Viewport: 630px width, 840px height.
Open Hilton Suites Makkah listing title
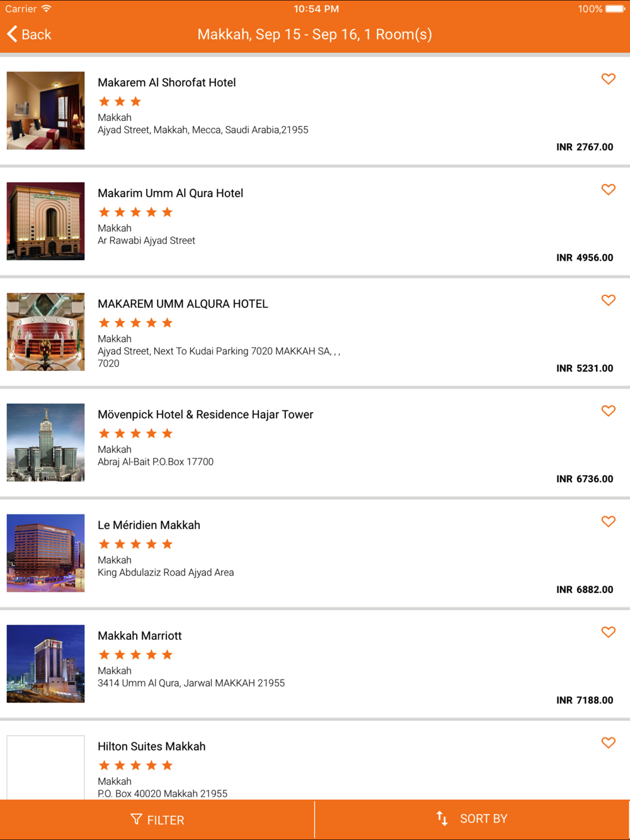pos(151,746)
